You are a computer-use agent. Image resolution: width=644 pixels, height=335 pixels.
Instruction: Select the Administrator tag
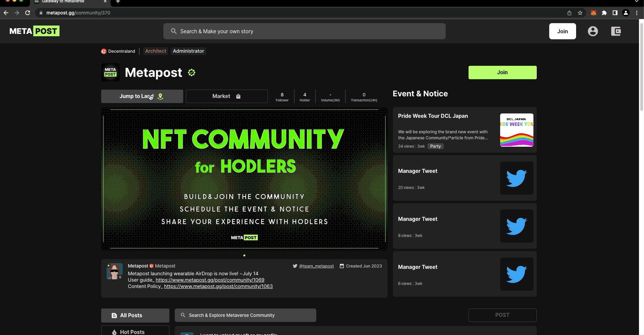pos(188,51)
